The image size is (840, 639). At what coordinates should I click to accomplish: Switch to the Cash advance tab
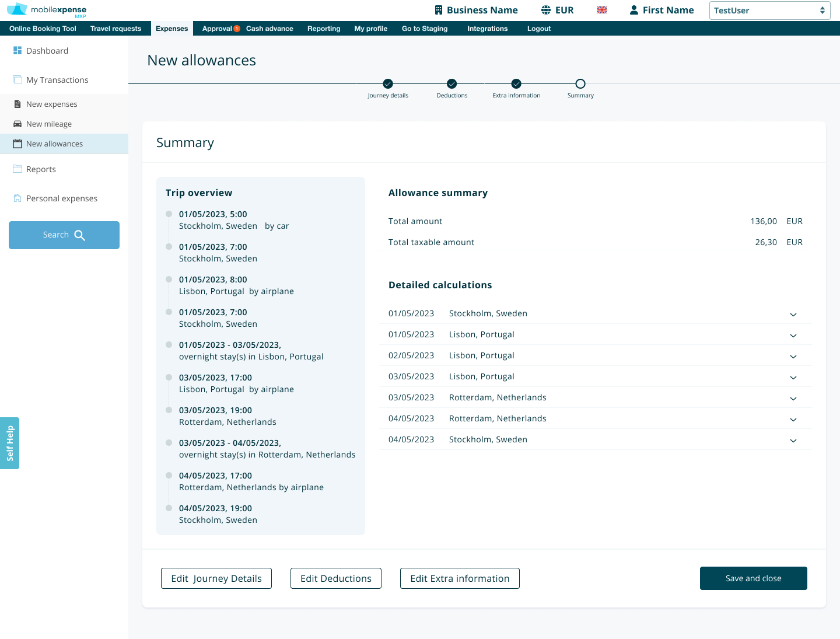(x=269, y=29)
